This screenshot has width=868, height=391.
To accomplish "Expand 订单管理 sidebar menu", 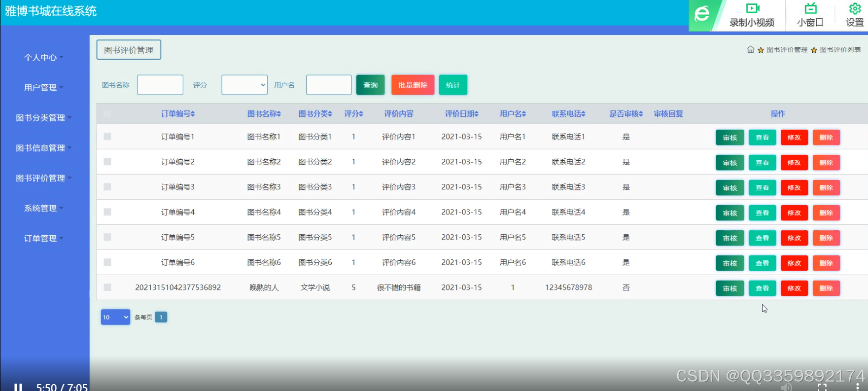I will tap(43, 238).
